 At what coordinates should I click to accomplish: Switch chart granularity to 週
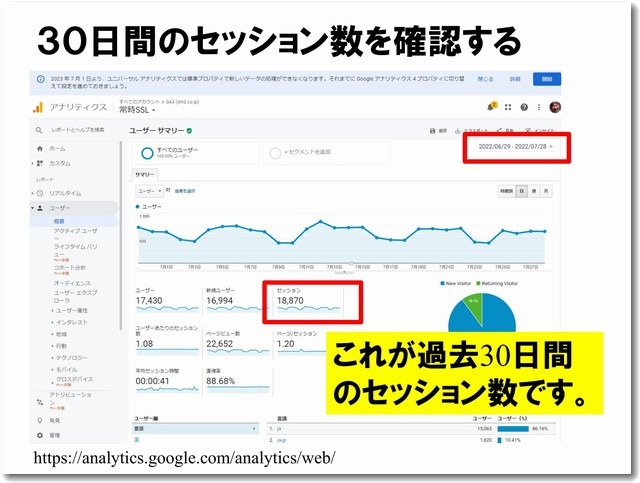(534, 190)
